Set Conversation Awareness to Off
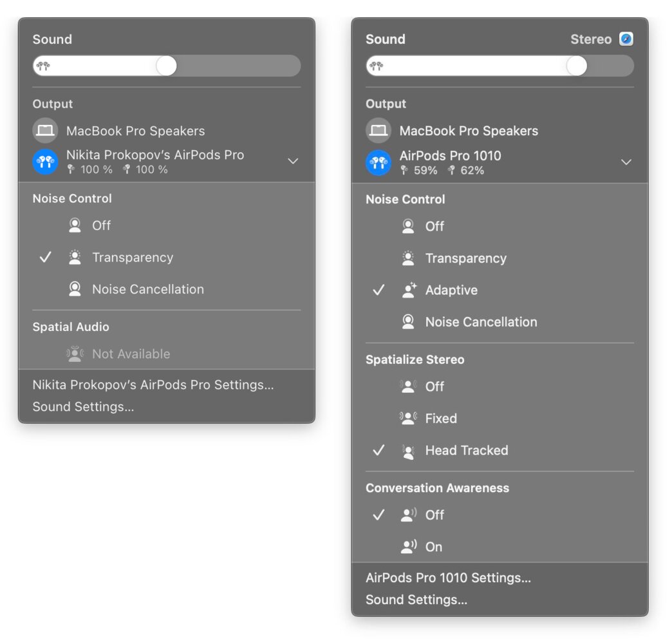672x644 pixels. tap(499, 515)
